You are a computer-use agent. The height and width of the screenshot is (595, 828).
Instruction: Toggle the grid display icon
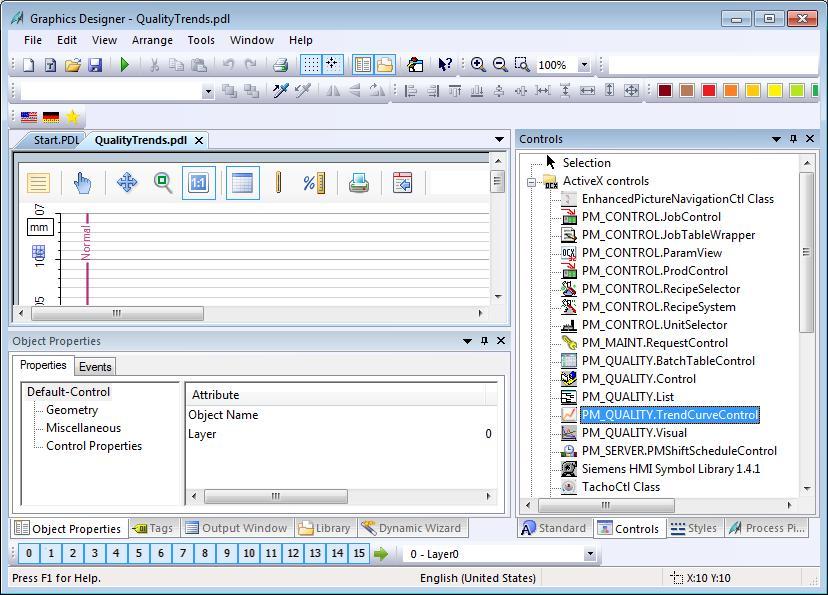coord(310,65)
